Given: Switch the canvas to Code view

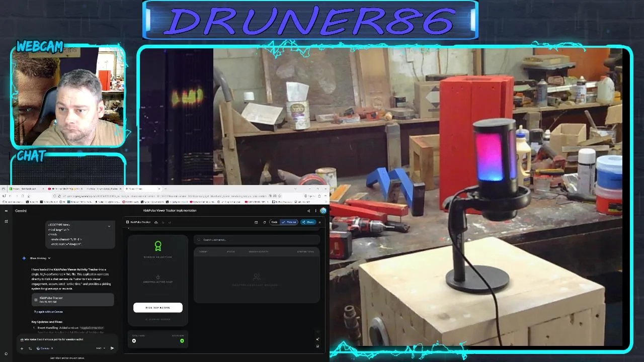Looking at the screenshot, I should pyautogui.click(x=274, y=222).
